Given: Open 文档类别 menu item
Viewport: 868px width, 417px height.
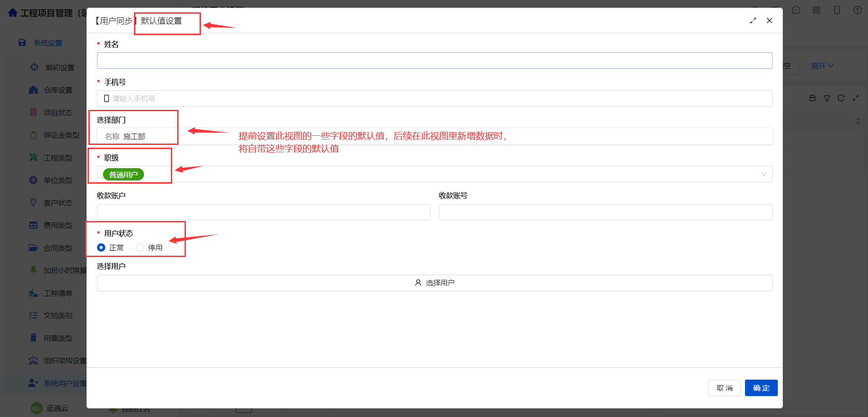Looking at the screenshot, I should [x=58, y=315].
